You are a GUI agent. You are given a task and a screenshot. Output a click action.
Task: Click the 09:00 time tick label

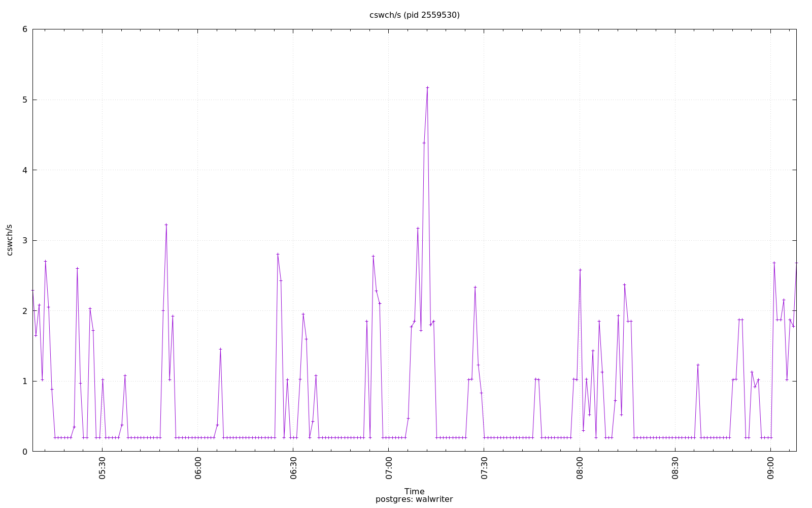[x=770, y=469]
